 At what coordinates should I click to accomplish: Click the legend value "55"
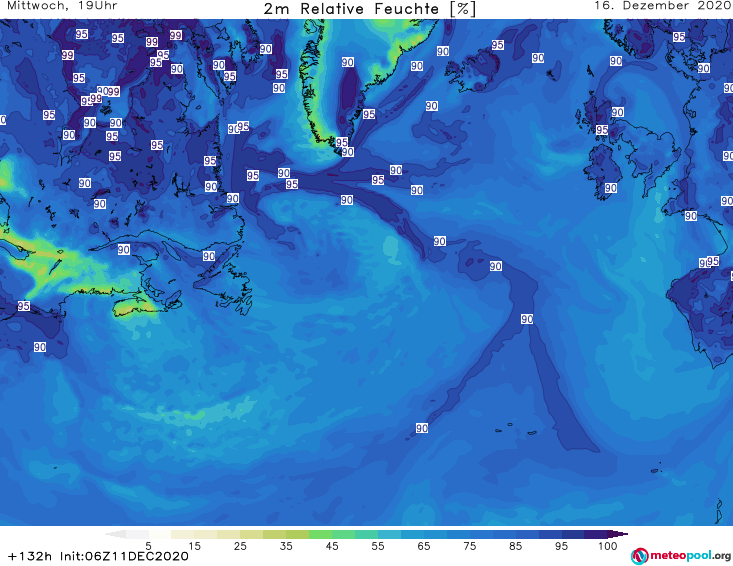click(378, 546)
